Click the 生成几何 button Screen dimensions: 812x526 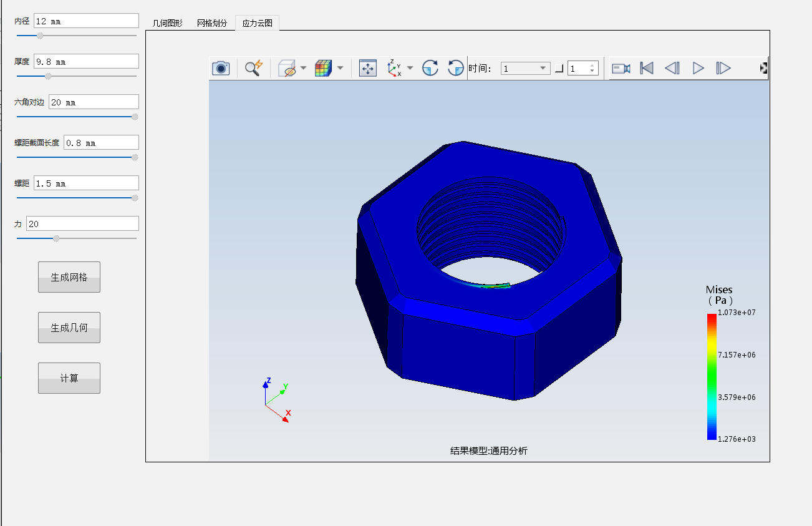click(x=69, y=328)
